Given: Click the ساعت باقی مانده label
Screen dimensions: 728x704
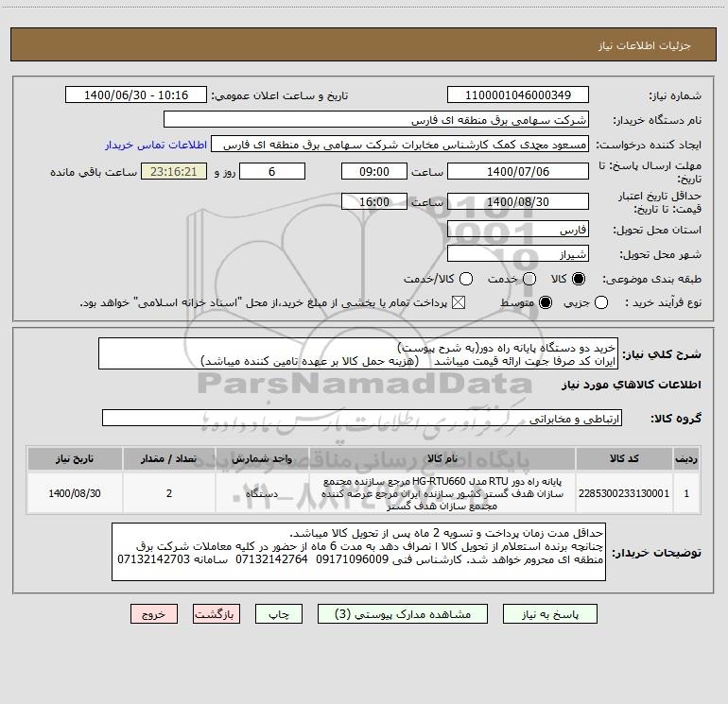Looking at the screenshot, I should 94,172.
